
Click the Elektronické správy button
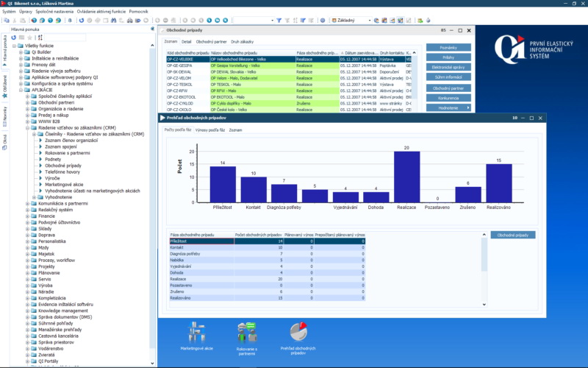[x=448, y=67]
